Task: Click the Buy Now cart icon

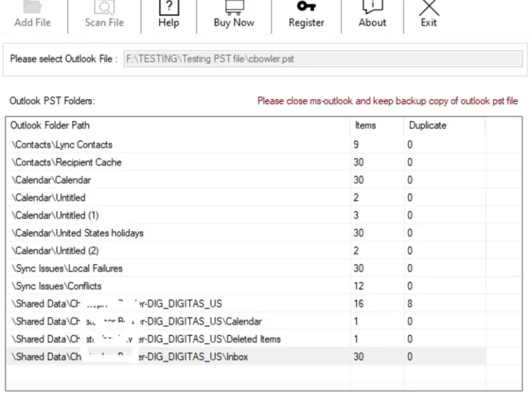Action: tap(234, 7)
